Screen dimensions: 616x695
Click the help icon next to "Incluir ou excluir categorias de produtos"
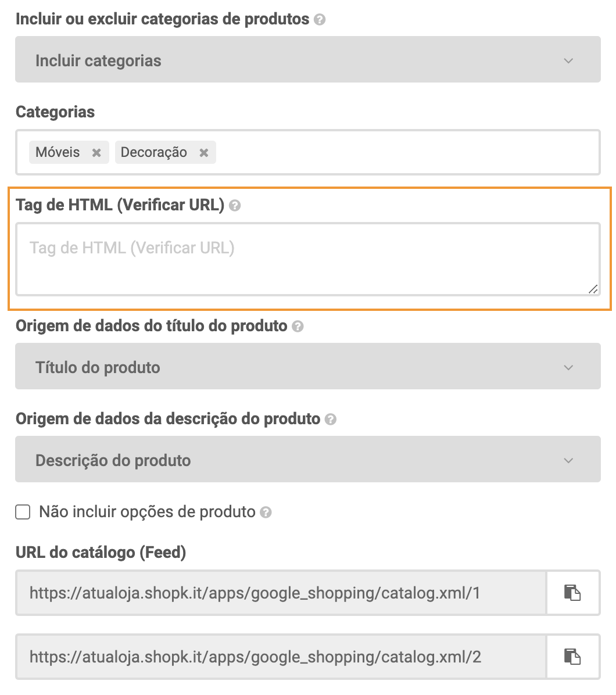(318, 19)
